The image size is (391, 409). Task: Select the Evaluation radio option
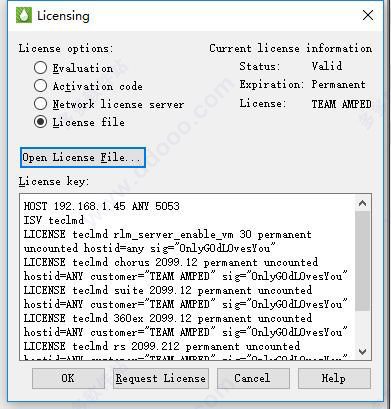coord(40,68)
